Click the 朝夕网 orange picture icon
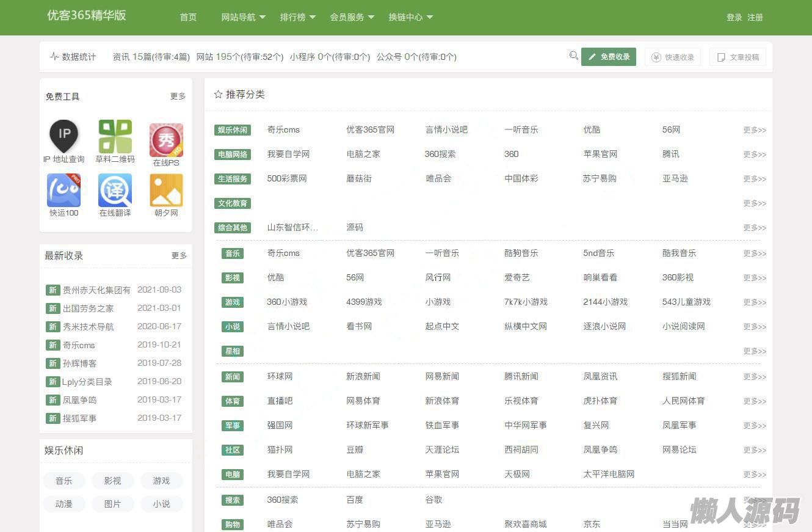Image resolution: width=812 pixels, height=532 pixels. [166, 190]
